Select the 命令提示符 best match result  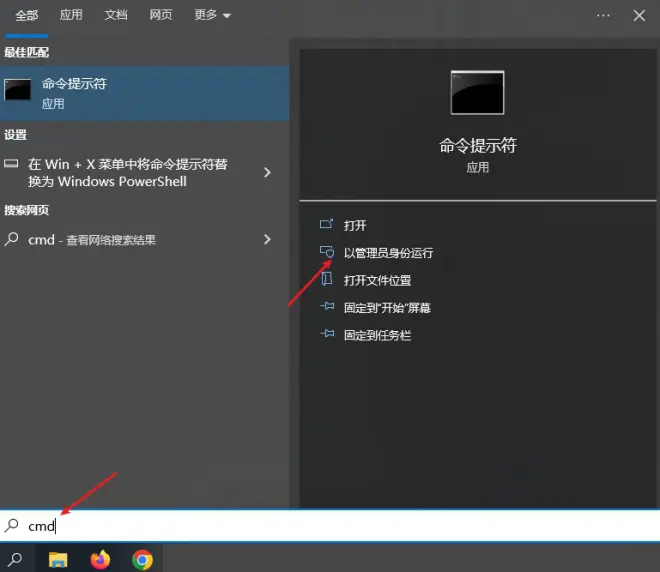click(144, 93)
